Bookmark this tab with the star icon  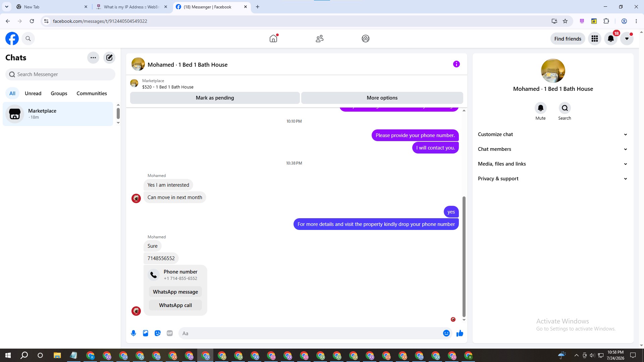(x=565, y=21)
